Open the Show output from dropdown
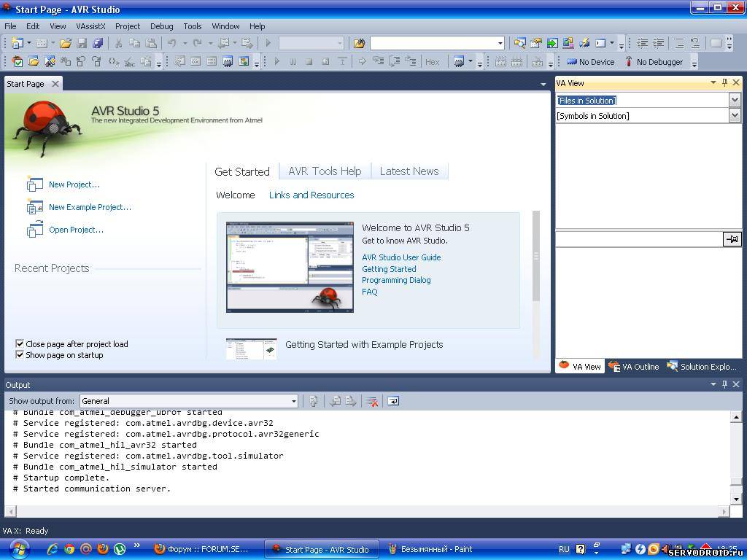The width and height of the screenshot is (747, 560). pos(294,401)
